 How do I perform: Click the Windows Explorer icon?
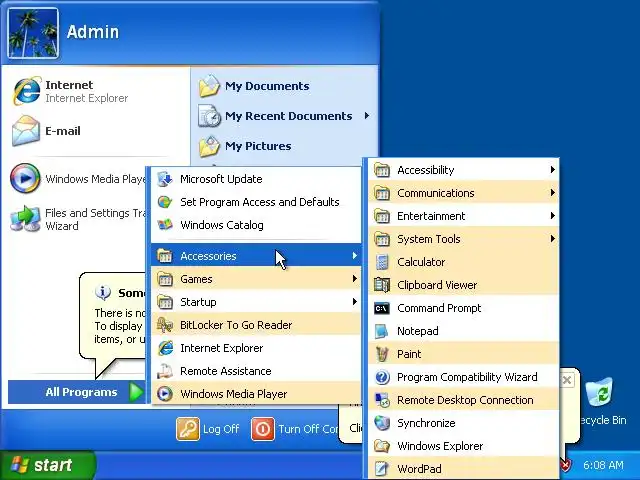point(382,446)
